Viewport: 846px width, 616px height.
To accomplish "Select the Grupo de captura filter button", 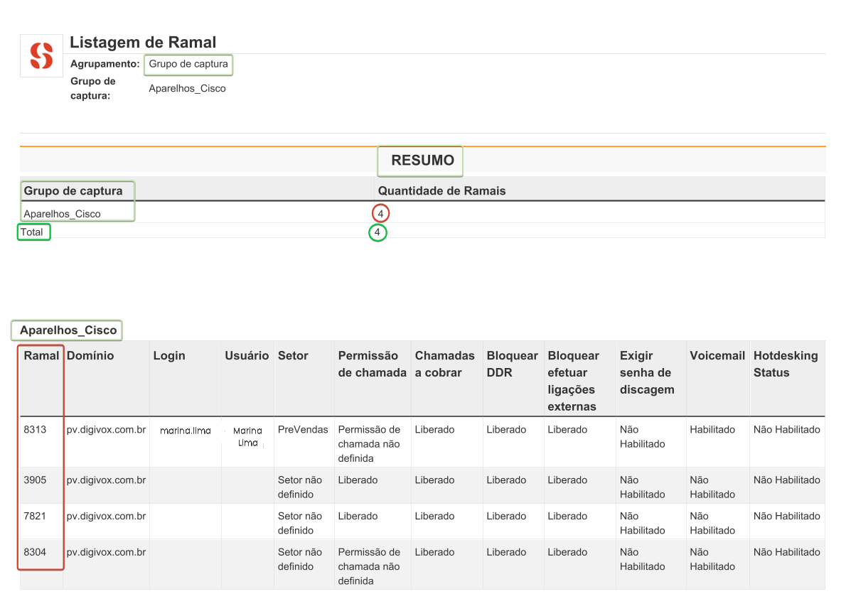I will click(x=188, y=65).
